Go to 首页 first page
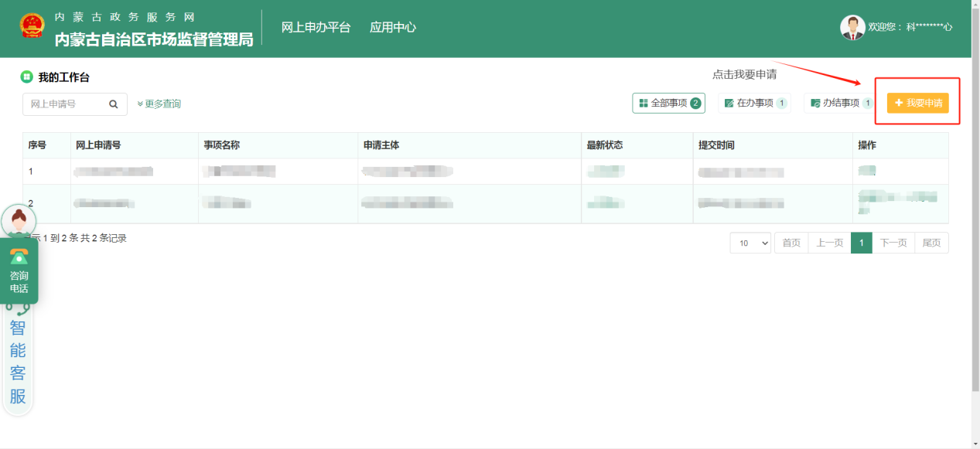The width and height of the screenshot is (980, 449). click(x=791, y=243)
